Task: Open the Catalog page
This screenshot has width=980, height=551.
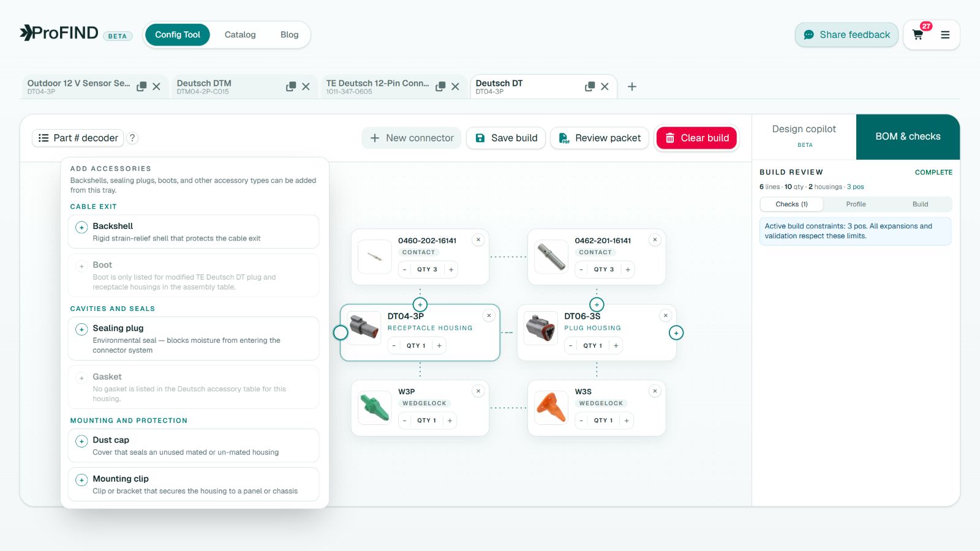Action: pos(240,35)
